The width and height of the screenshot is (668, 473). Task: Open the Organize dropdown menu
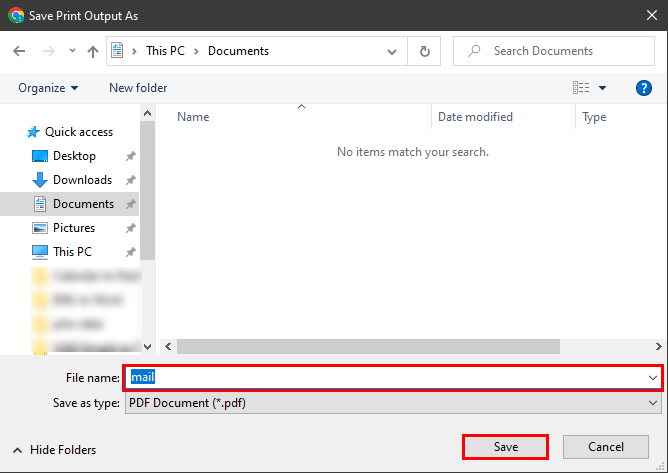pyautogui.click(x=47, y=88)
